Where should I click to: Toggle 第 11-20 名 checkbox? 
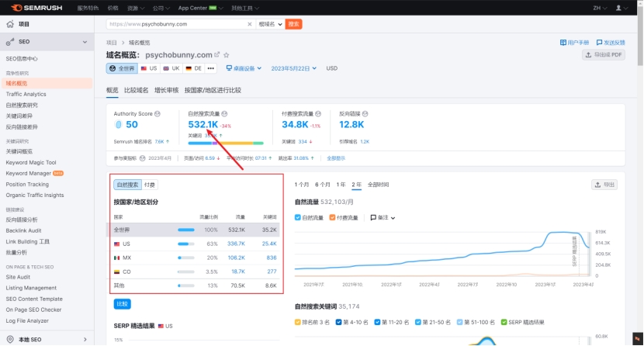(377, 322)
